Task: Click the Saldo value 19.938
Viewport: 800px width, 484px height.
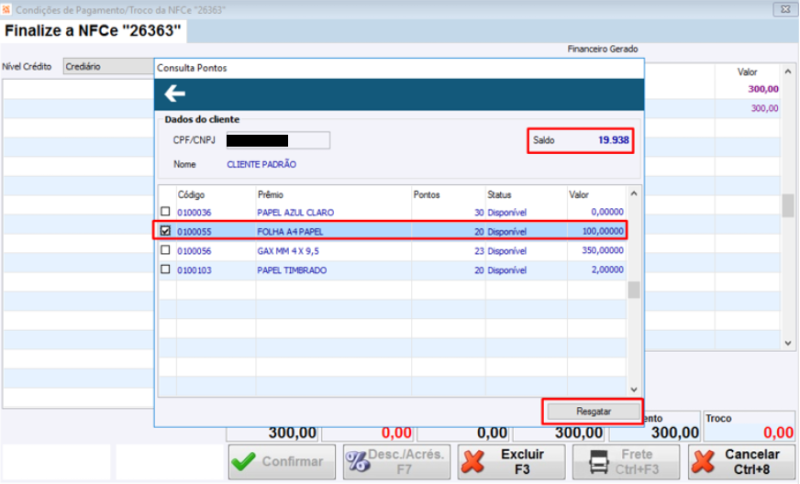Action: click(613, 140)
